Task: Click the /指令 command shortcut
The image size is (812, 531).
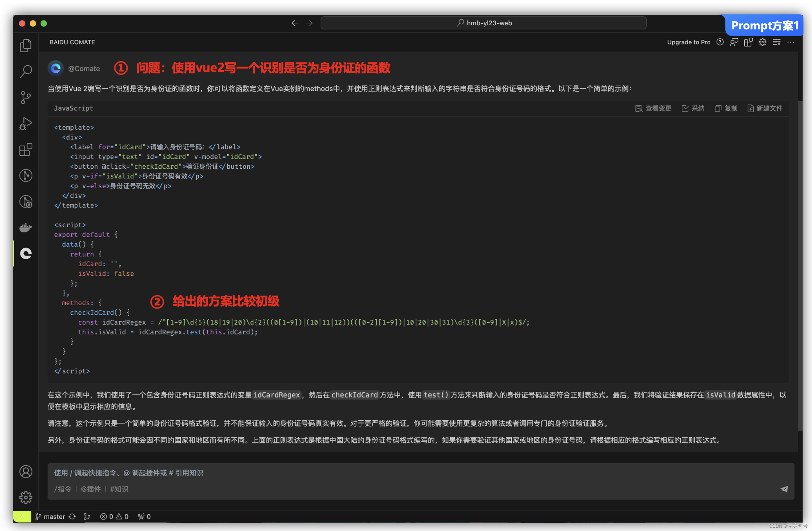Action: pos(63,489)
